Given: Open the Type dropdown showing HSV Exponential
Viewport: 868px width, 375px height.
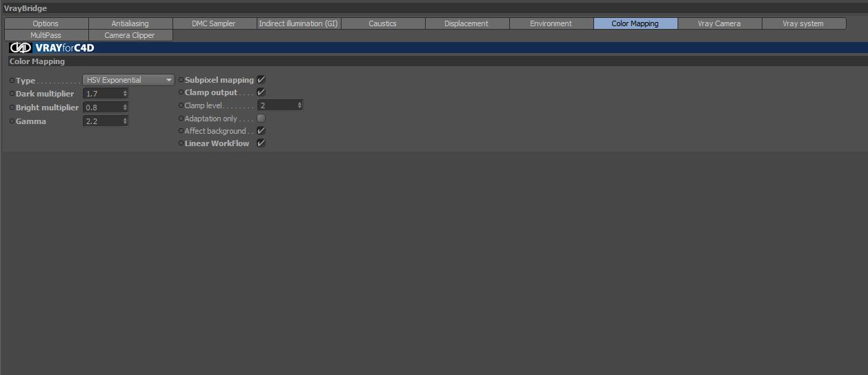Looking at the screenshot, I should [x=128, y=80].
